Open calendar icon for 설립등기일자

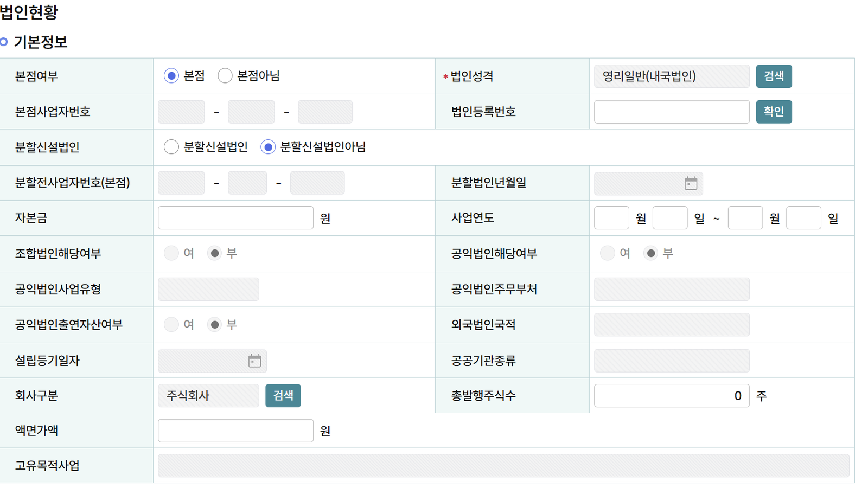coord(254,361)
